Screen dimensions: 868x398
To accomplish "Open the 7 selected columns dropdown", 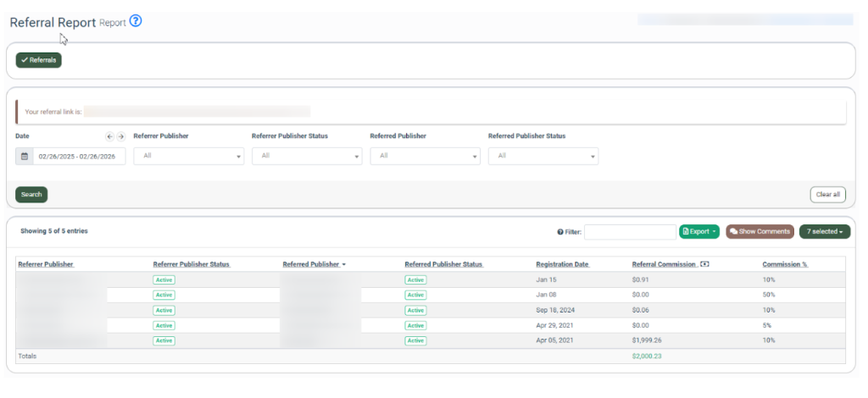I will (824, 231).
